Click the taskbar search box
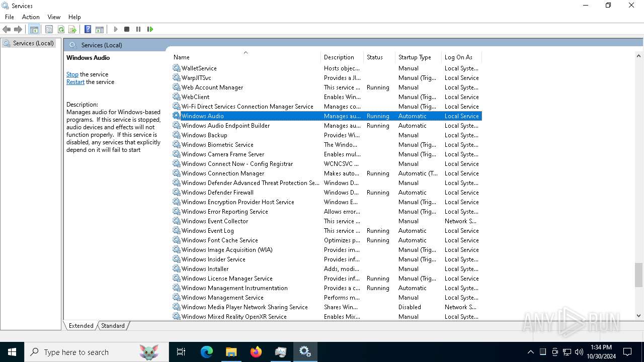 tap(96, 352)
